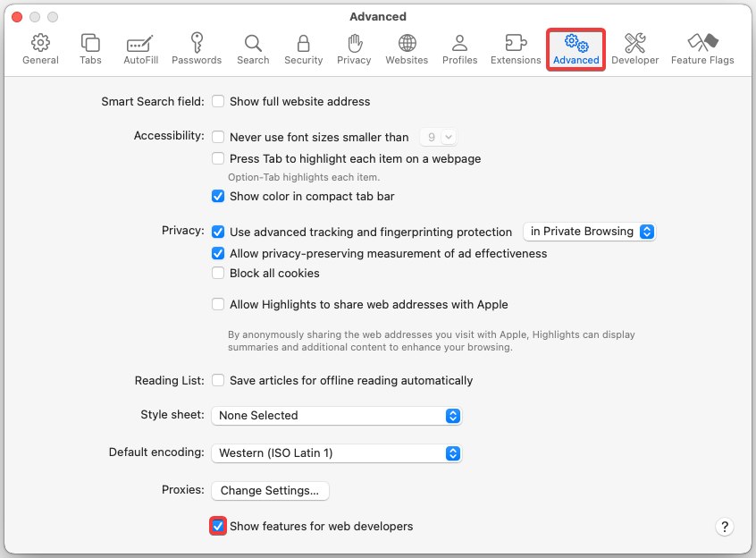Switch to the Profiles tab
The height and width of the screenshot is (558, 756).
click(x=459, y=49)
